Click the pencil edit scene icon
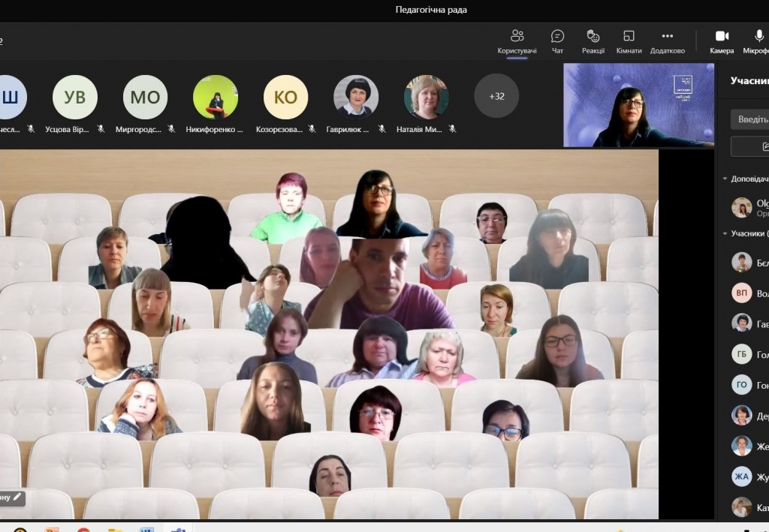Screen dimensions: 769x532 click(x=18, y=497)
